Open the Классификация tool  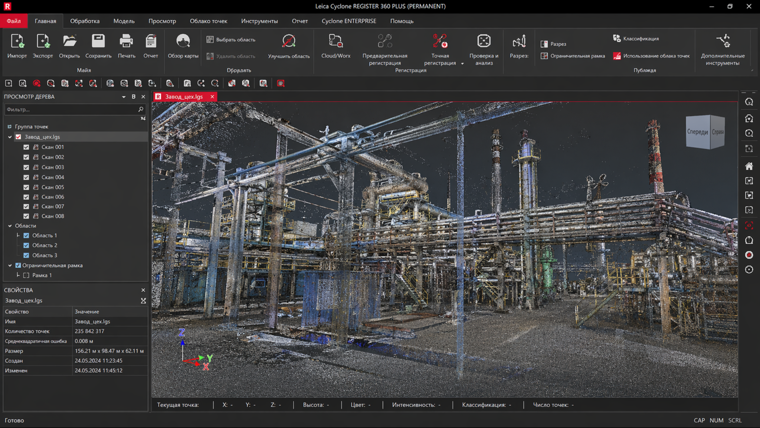635,38
